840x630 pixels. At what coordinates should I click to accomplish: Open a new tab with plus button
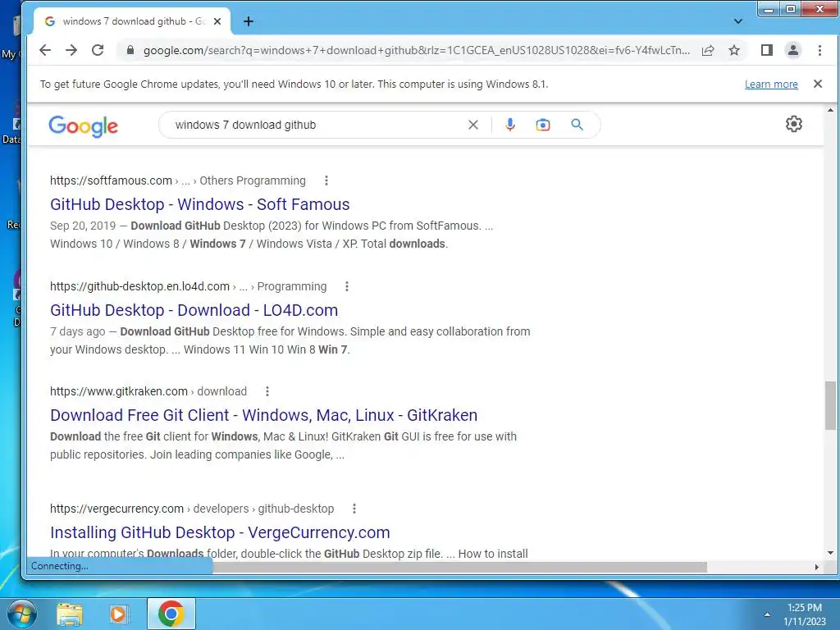[x=248, y=21]
